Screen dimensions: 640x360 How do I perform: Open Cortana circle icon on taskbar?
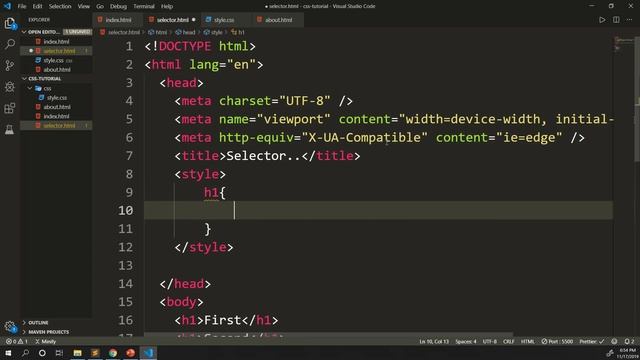click(x=42, y=353)
